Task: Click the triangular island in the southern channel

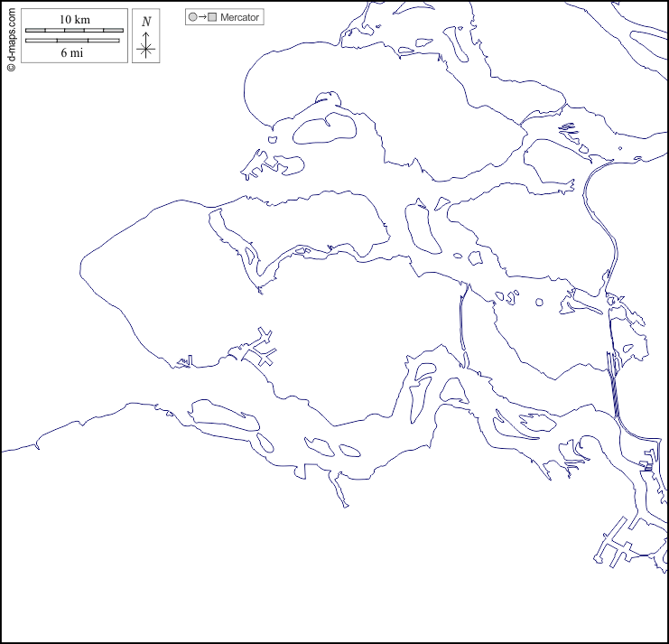Action: (452, 389)
